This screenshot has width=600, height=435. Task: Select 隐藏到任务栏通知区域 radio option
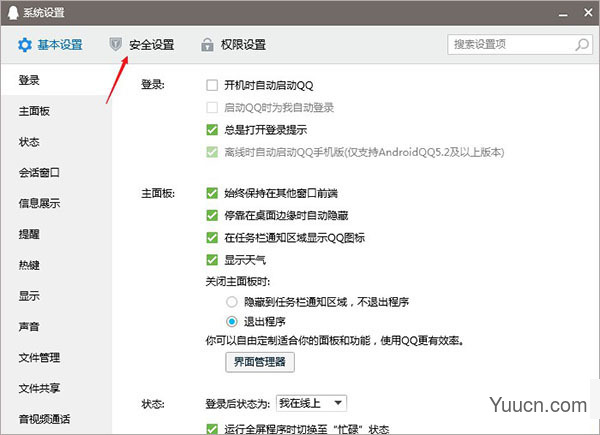pos(232,302)
